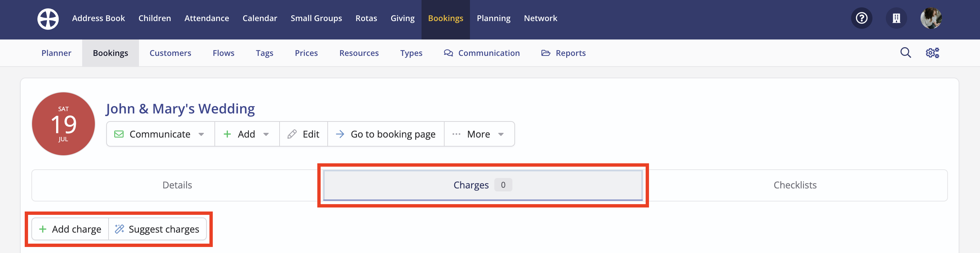Open the Giving module
Screen dimensions: 980x253
point(402,18)
